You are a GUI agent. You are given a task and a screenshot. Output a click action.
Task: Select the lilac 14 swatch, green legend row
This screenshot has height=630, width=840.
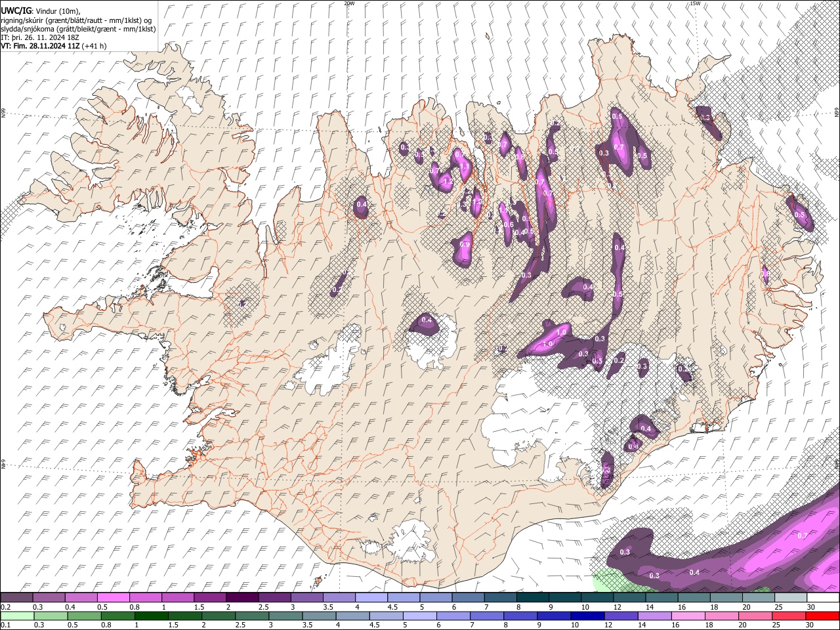click(654, 616)
